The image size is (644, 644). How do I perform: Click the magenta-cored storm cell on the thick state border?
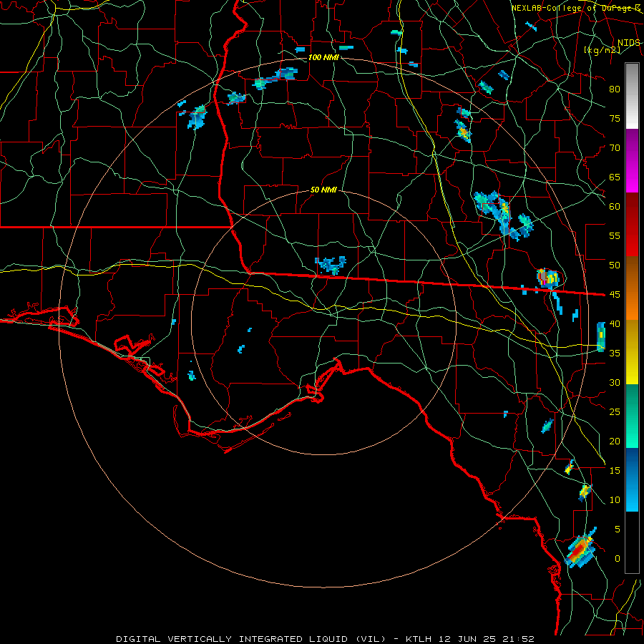(548, 278)
